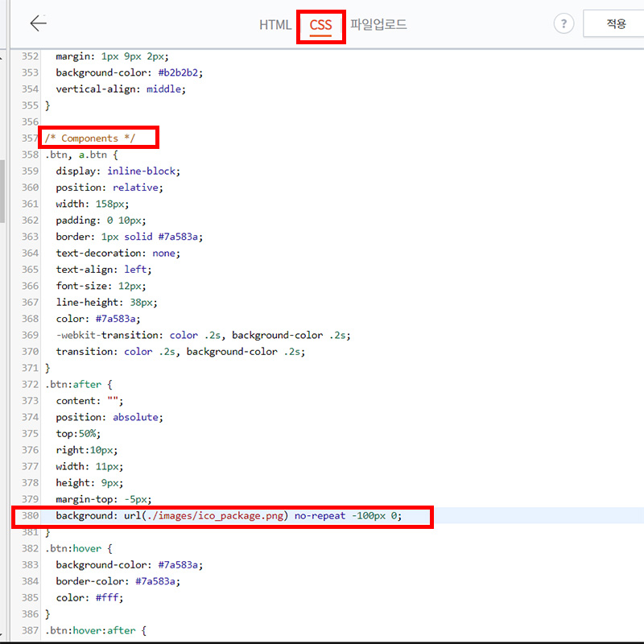This screenshot has height=644, width=644.
Task: Click 'position: absolute;' line
Action: [x=109, y=417]
